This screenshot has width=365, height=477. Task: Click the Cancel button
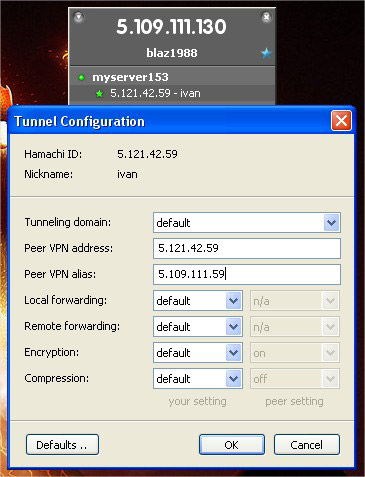point(307,445)
